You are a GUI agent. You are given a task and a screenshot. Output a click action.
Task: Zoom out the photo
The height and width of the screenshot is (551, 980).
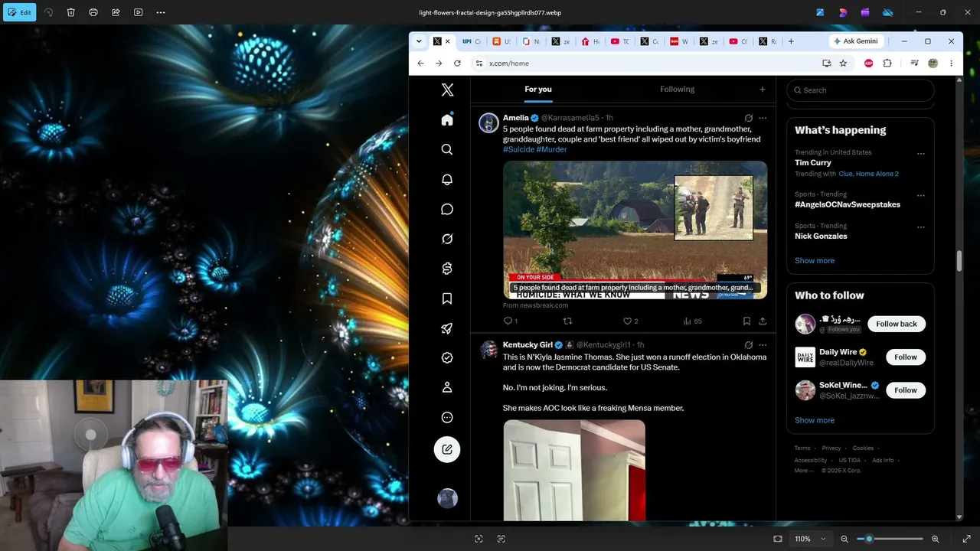coord(844,539)
